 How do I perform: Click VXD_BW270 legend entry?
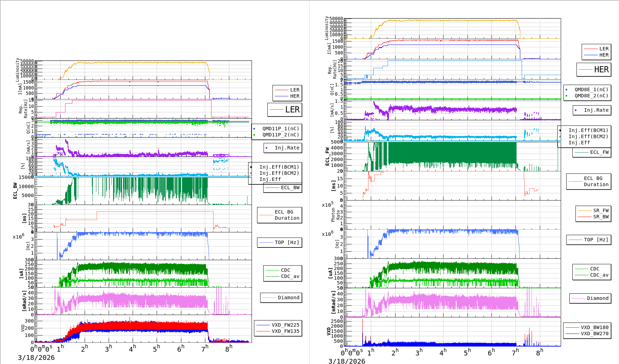pyautogui.click(x=594, y=333)
